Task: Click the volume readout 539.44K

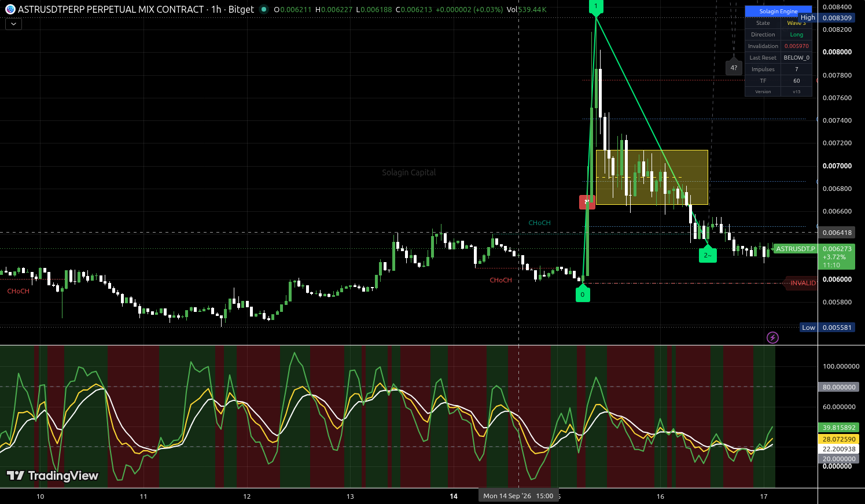Action: coord(532,10)
